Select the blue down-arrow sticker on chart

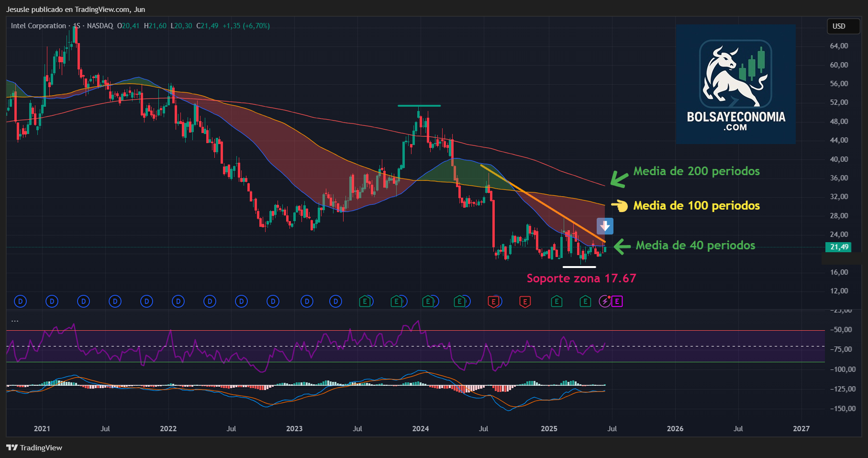pyautogui.click(x=605, y=226)
